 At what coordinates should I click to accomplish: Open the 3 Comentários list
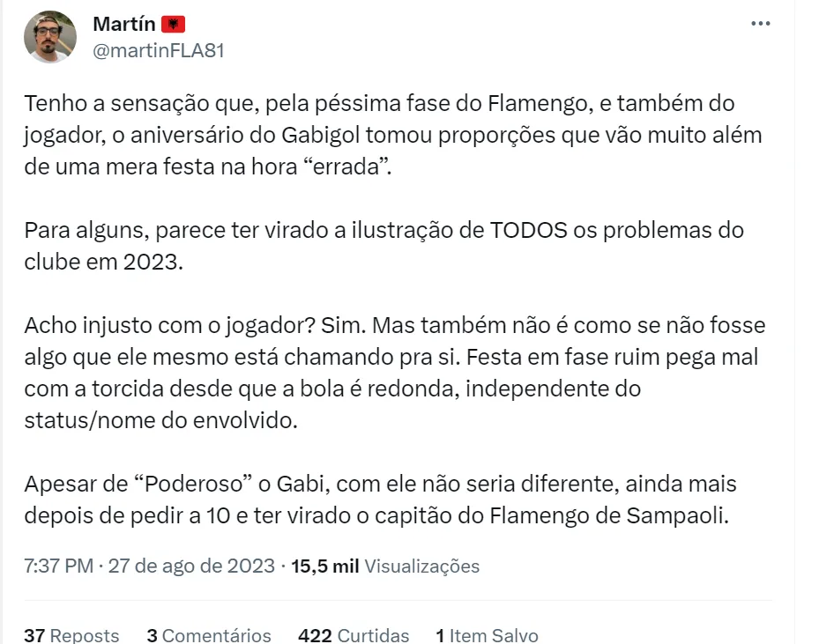coord(209,635)
